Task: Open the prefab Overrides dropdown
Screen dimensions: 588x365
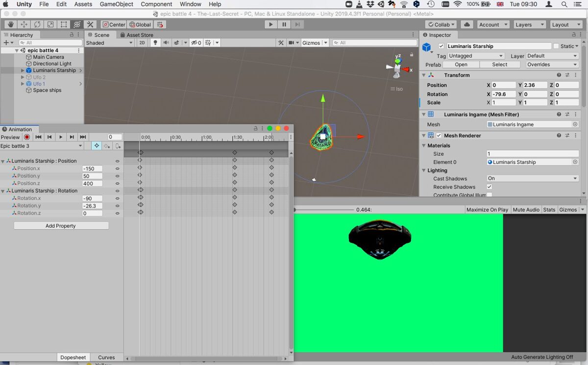Action: point(552,65)
